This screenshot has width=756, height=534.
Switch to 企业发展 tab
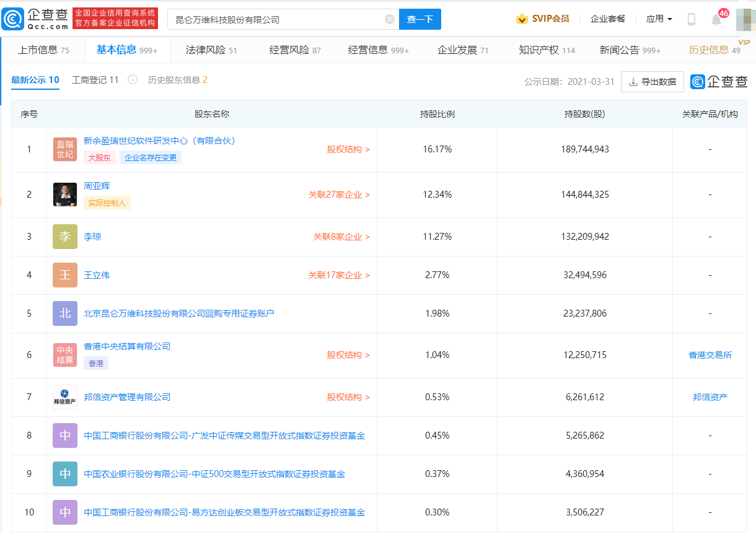[463, 50]
